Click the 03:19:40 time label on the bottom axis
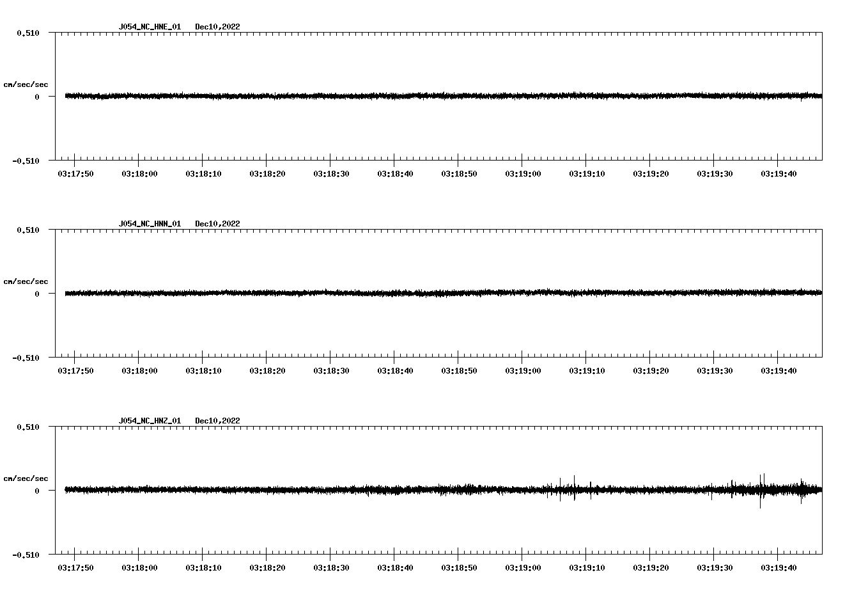Viewport: 868px width, 591px height. 778,567
